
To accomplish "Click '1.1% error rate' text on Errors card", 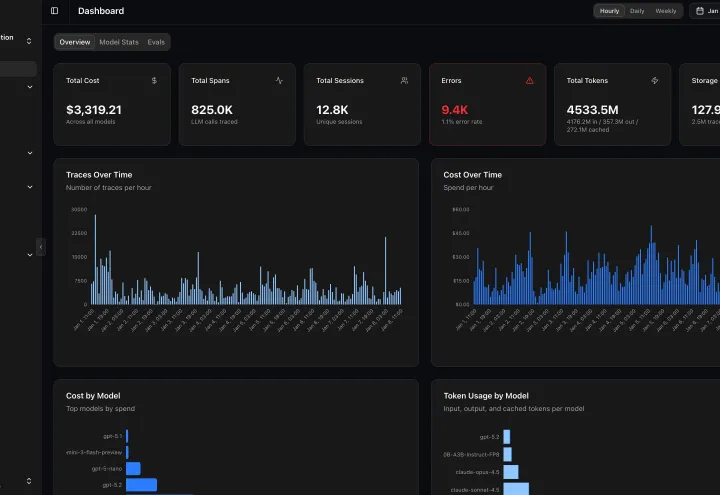I will pos(461,122).
